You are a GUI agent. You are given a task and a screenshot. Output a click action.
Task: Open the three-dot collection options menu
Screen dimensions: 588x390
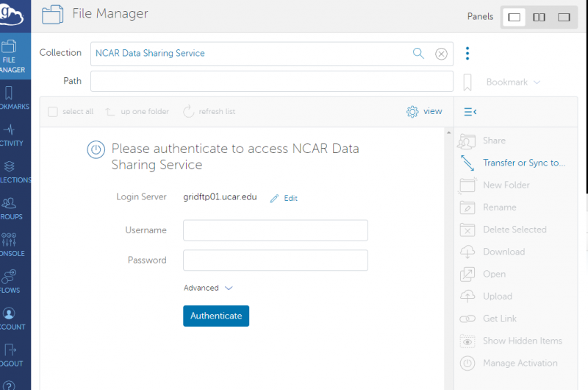(x=467, y=53)
